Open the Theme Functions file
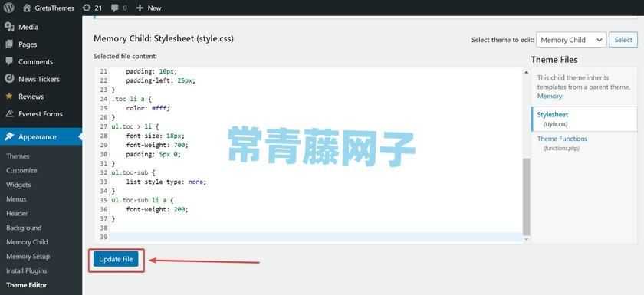 pos(562,139)
